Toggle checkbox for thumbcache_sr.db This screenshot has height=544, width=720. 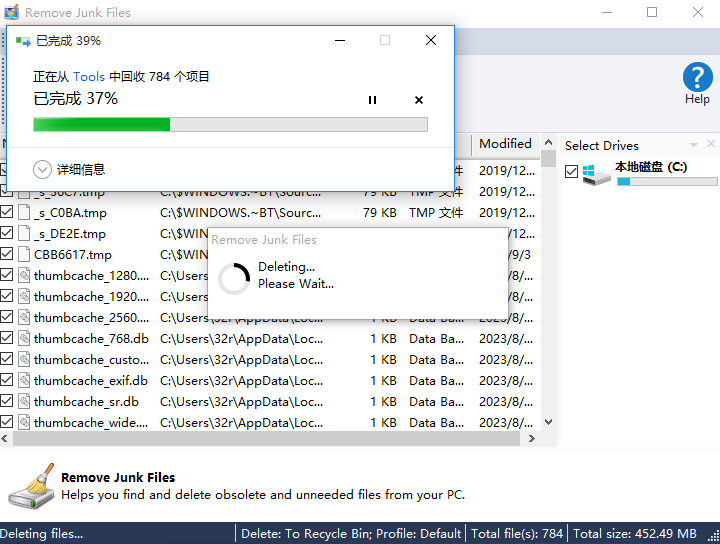coord(6,401)
